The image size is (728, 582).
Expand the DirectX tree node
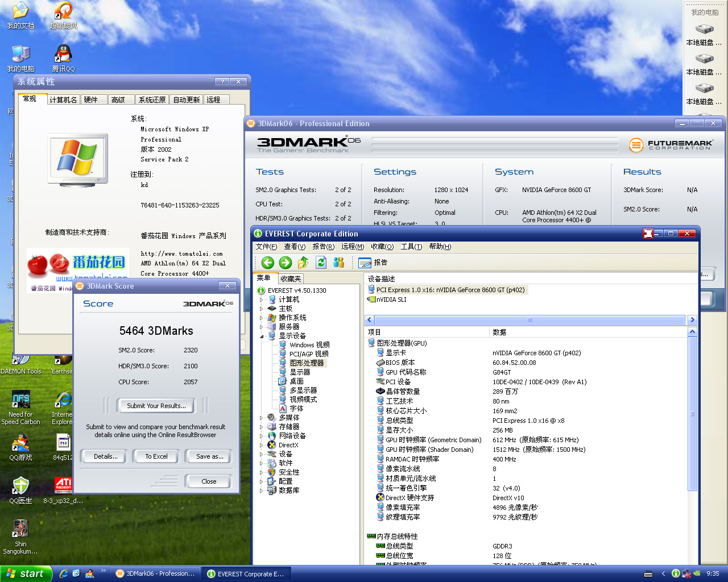(x=262, y=445)
